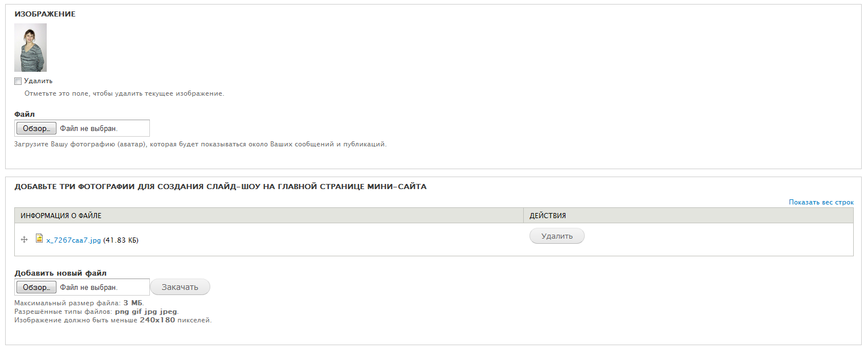
Task: Click the Файл field label
Action: 25,114
